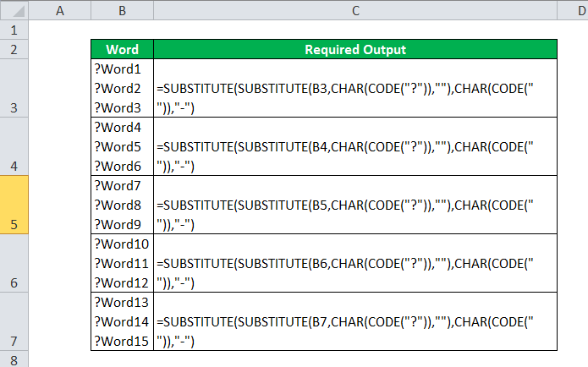588x367 pixels.
Task: Select row 1 header
Action: [14, 30]
